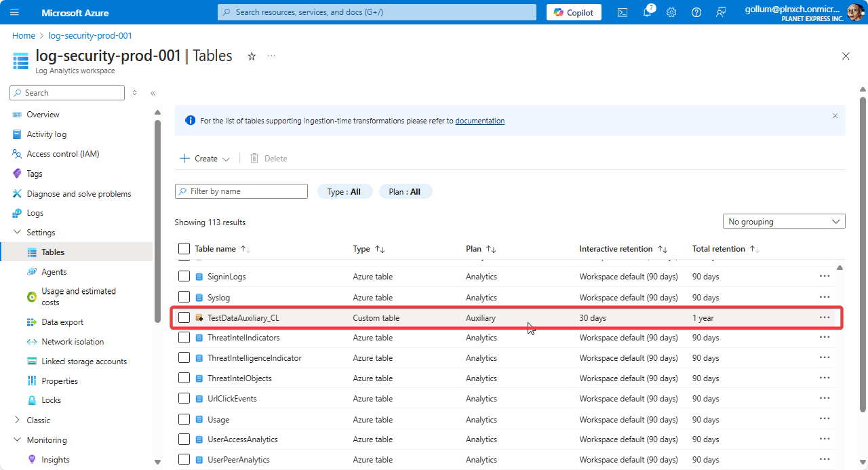The width and height of the screenshot is (868, 470).
Task: Click the hamburger menu icon
Action: tap(14, 12)
